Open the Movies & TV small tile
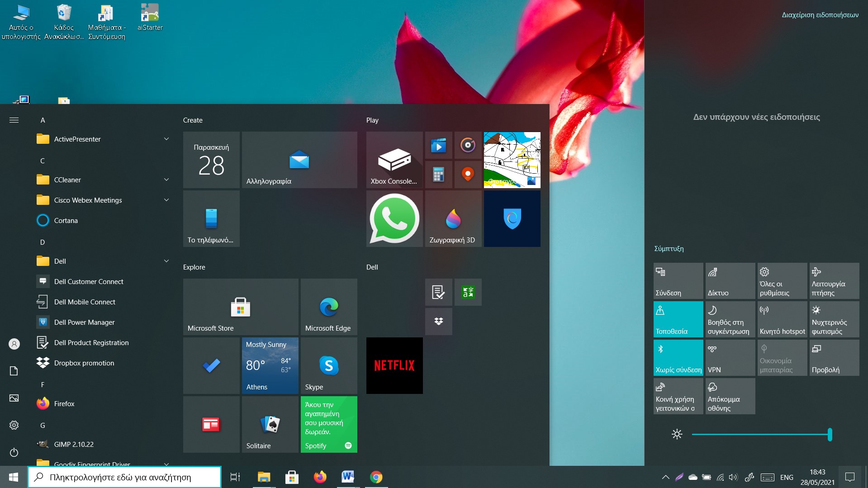Image resolution: width=868 pixels, height=488 pixels. click(x=438, y=145)
